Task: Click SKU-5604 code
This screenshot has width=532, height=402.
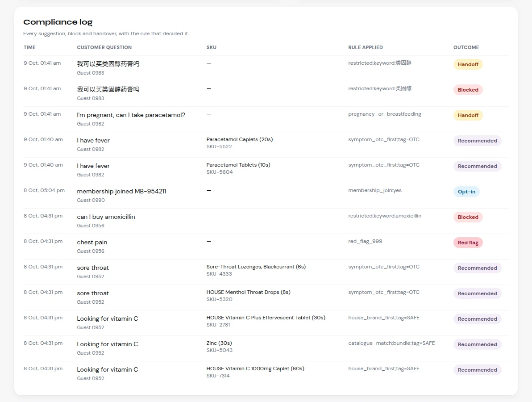Action: pyautogui.click(x=220, y=172)
